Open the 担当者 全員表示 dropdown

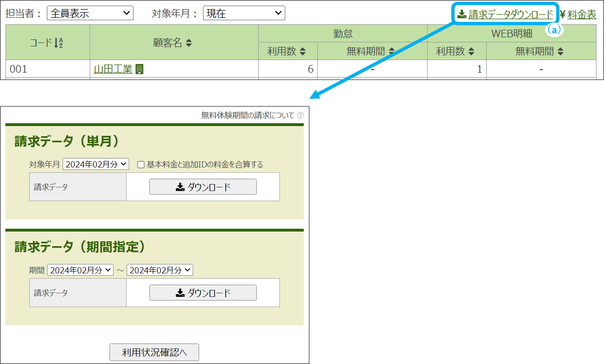click(x=90, y=13)
